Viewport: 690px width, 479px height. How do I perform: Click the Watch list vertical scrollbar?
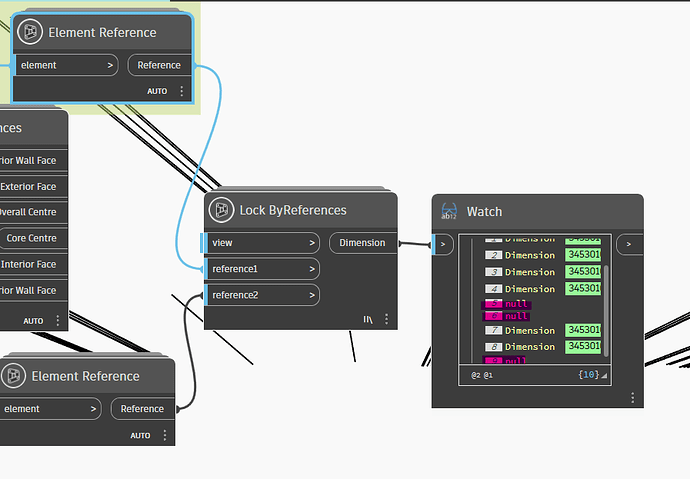(x=606, y=311)
